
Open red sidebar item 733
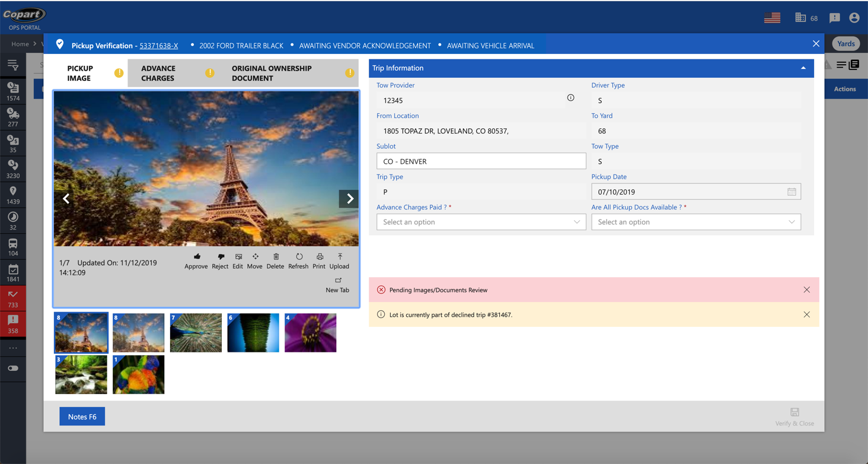[x=13, y=298]
